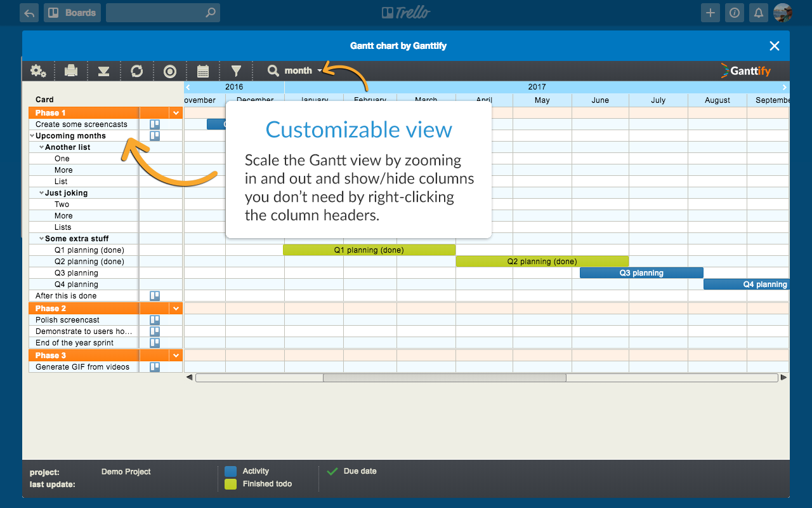812x508 pixels.
Task: Click the Q2 planning (done) Gantt bar
Action: [x=542, y=262]
